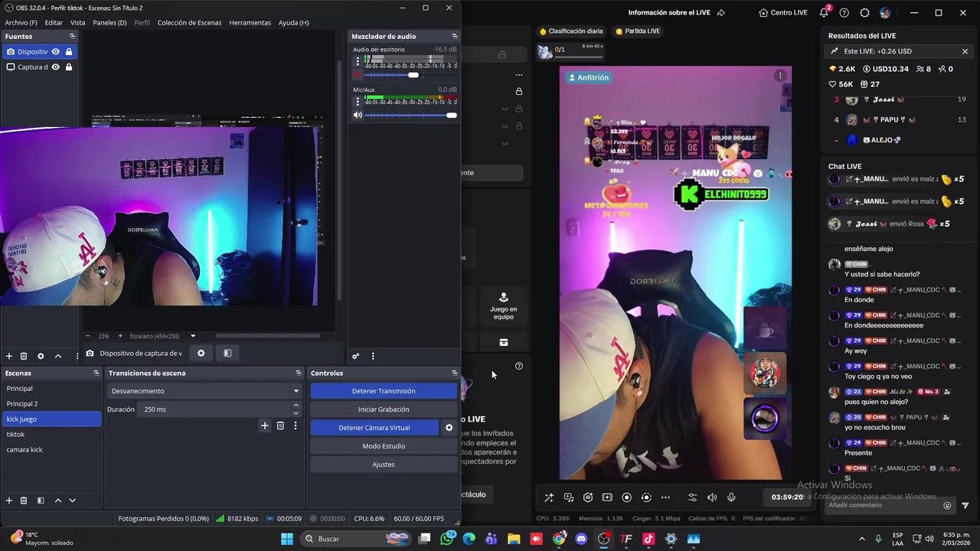Unmute Audio del escritorio channel
The image size is (980, 551).
click(x=358, y=75)
